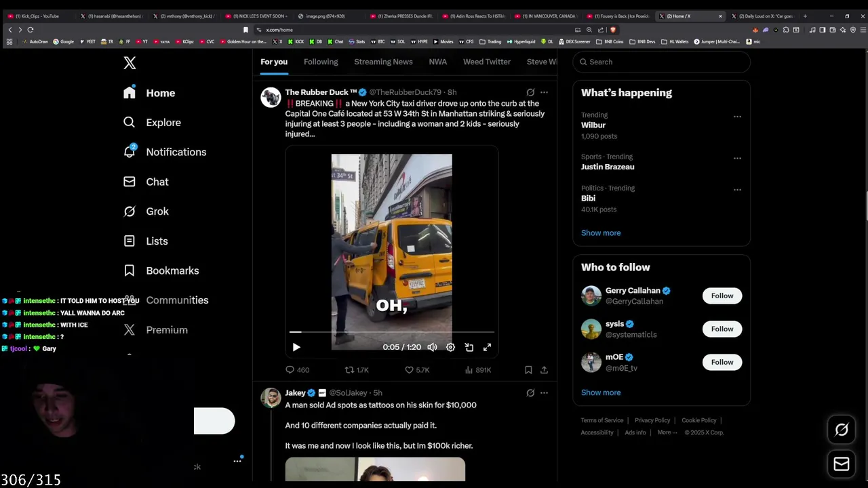Open Notifications bell in sidebar

click(x=165, y=152)
